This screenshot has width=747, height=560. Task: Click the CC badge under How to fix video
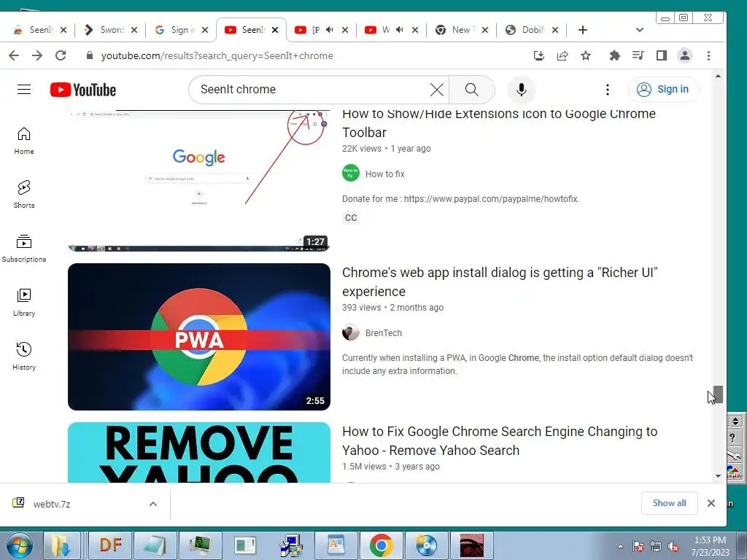351,217
